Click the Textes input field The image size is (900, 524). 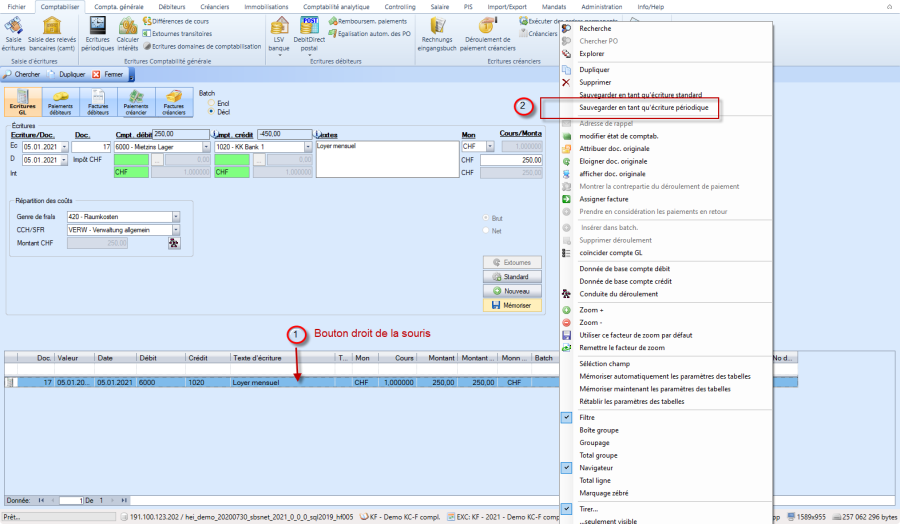(x=384, y=160)
